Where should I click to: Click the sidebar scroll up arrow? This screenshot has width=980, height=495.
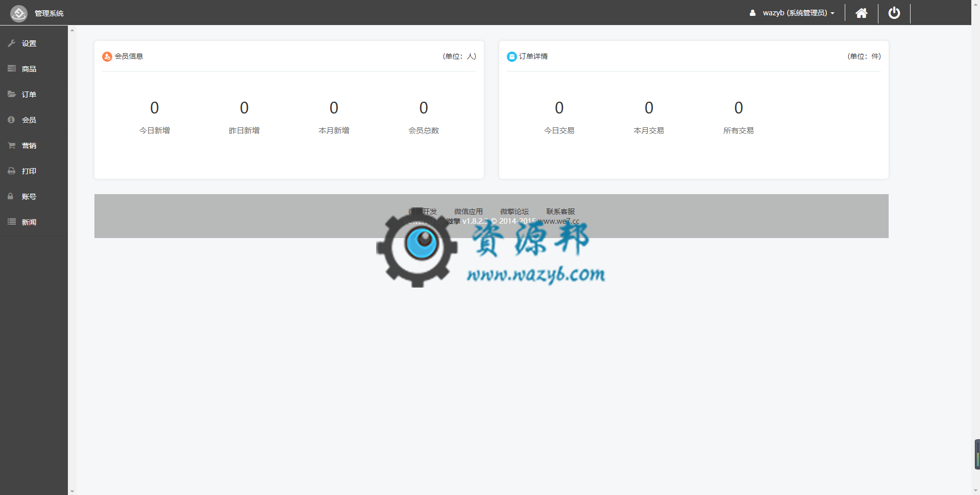point(72,30)
